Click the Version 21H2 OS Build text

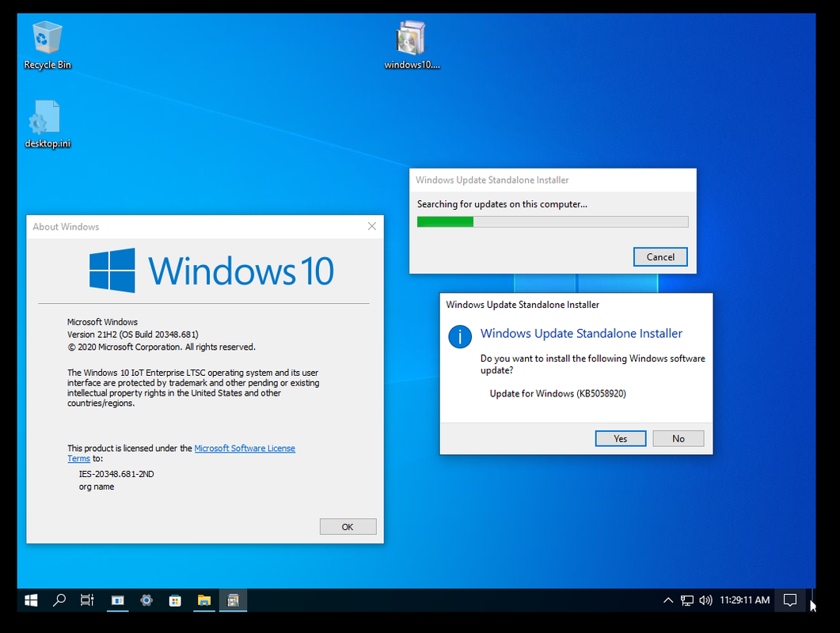tap(133, 335)
